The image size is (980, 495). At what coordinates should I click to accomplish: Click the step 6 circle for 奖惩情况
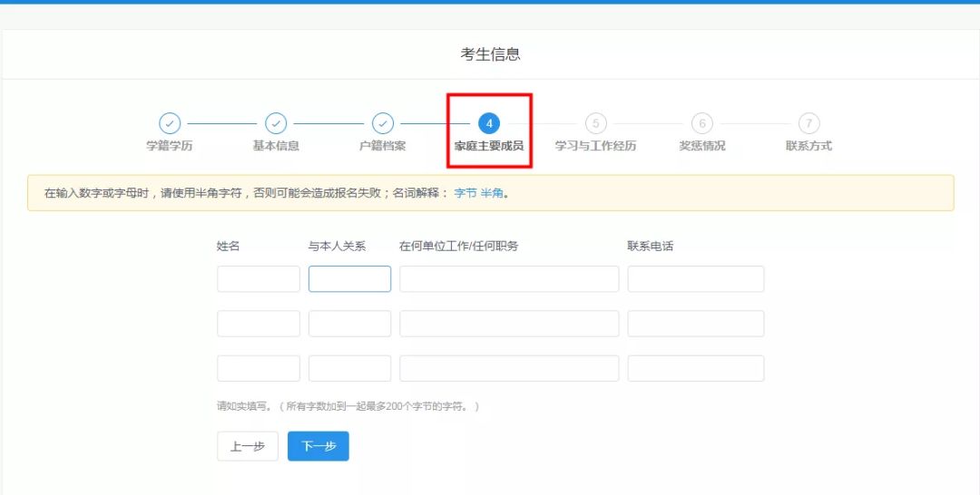click(x=702, y=123)
